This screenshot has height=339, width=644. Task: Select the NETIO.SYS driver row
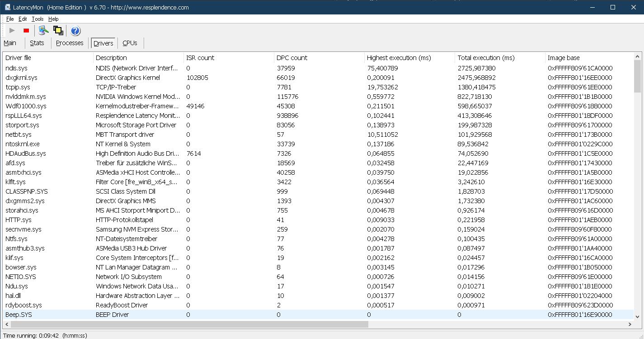318,277
